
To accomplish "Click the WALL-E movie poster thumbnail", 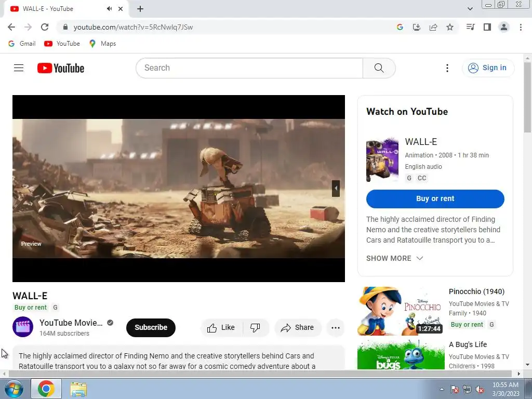I will 382,160.
